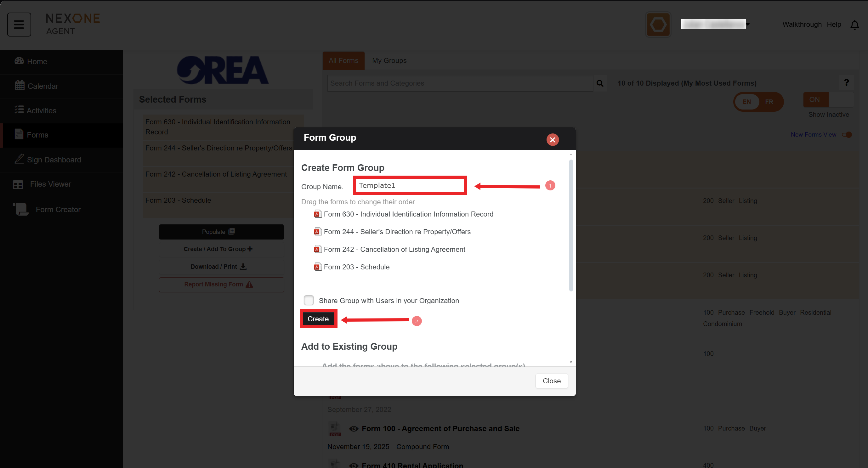Check Share Group with Users checkbox
Screen dimensions: 868x468
(309, 300)
